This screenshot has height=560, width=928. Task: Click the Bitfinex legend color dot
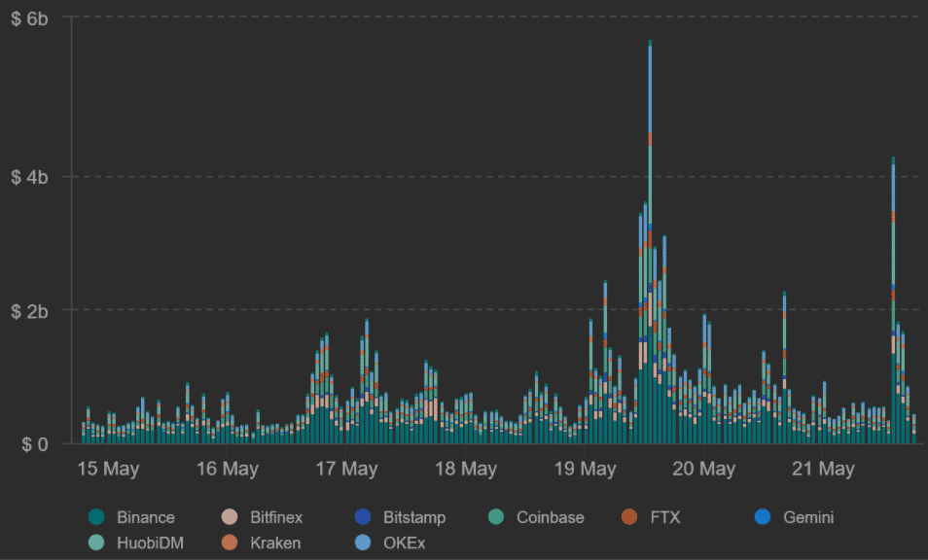tap(230, 517)
